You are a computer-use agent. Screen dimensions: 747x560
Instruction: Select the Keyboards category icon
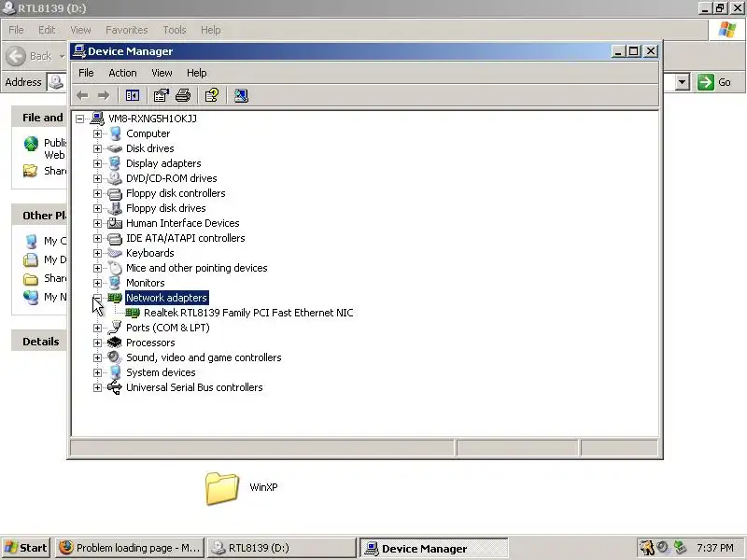pyautogui.click(x=115, y=253)
